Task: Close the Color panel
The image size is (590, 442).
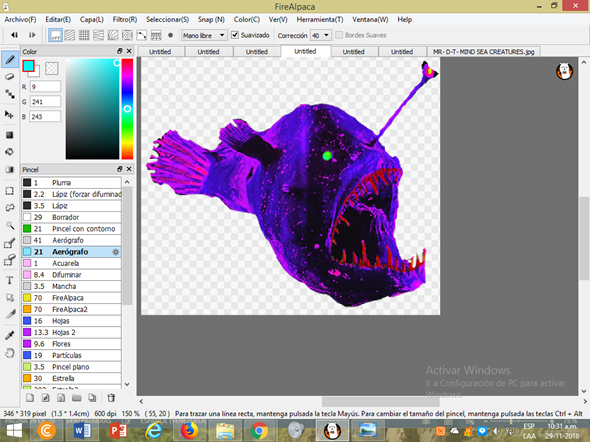Action: (129, 51)
